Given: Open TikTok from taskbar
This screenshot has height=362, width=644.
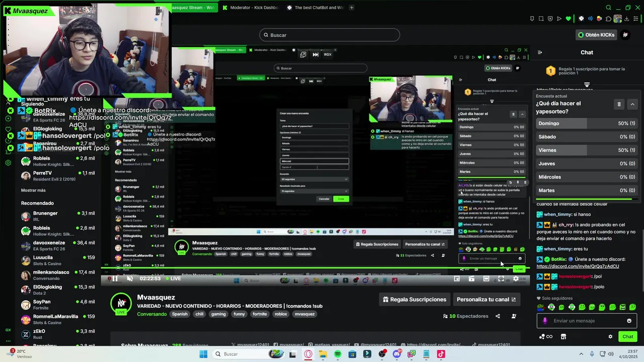Looking at the screenshot, I should (441, 354).
